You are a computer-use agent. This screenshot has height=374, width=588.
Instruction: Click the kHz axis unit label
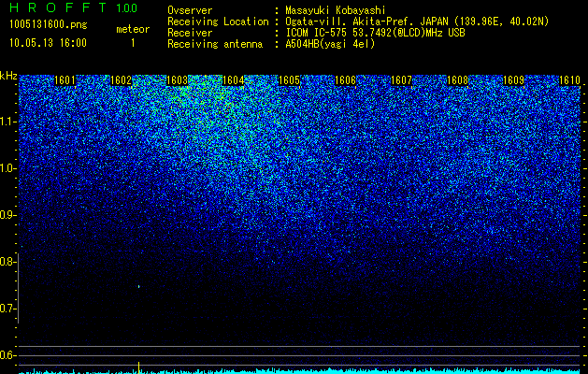coord(8,76)
